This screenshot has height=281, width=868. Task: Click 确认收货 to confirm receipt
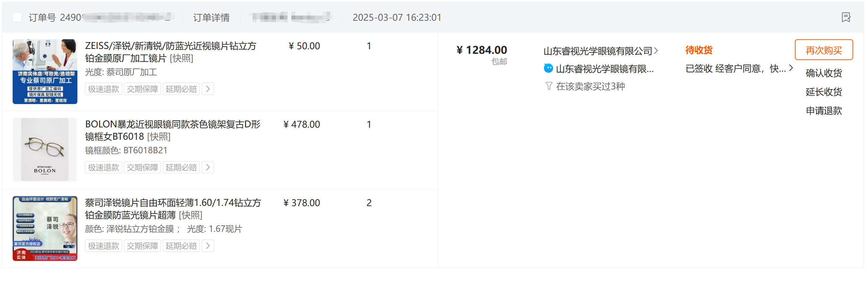pyautogui.click(x=823, y=73)
